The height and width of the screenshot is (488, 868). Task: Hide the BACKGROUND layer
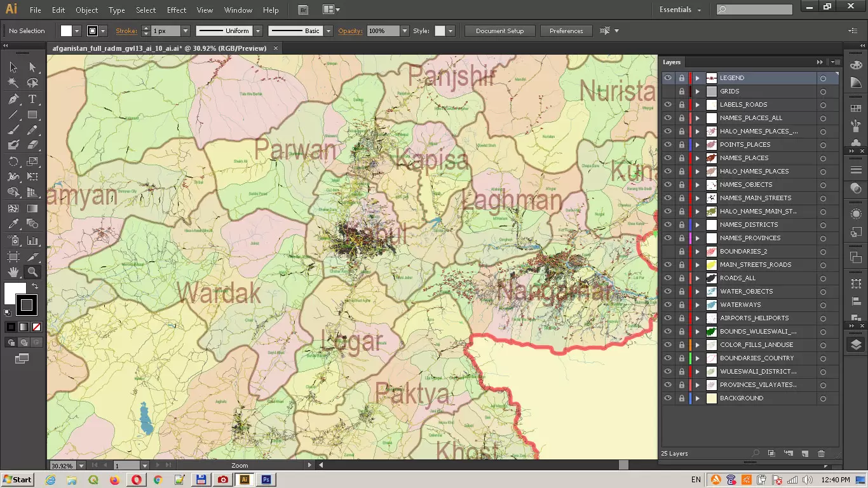pyautogui.click(x=668, y=398)
